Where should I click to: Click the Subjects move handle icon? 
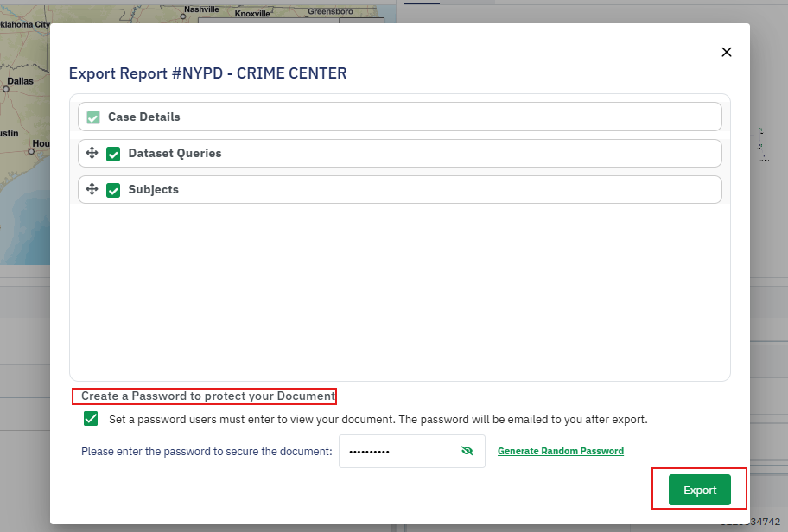pos(92,189)
